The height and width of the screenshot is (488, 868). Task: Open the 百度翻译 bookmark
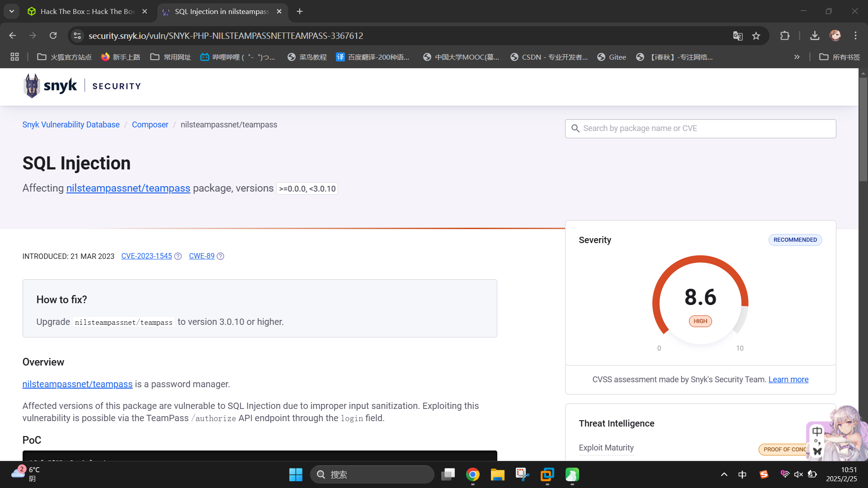tap(373, 57)
